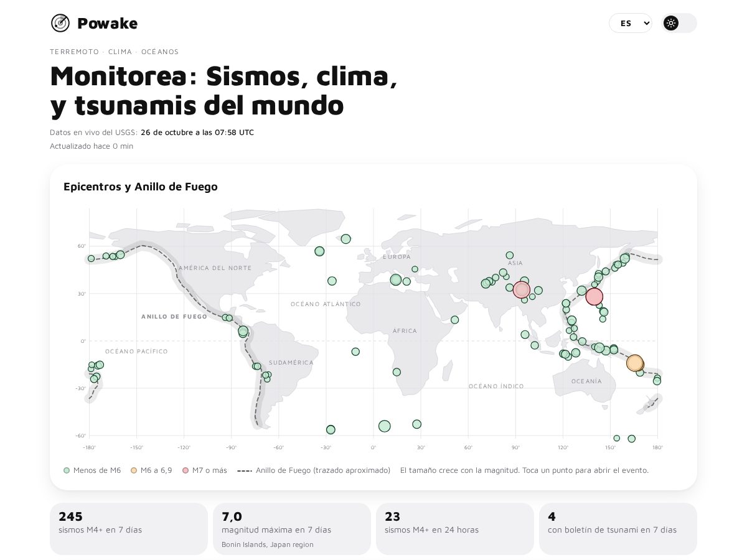Viewport: 747px width, 560px height.
Task: Open the ES language dropdown
Action: (630, 23)
